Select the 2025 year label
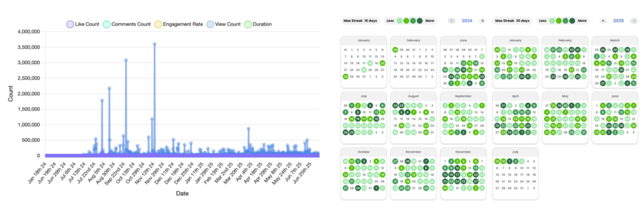This screenshot has width=644, height=221. (618, 20)
